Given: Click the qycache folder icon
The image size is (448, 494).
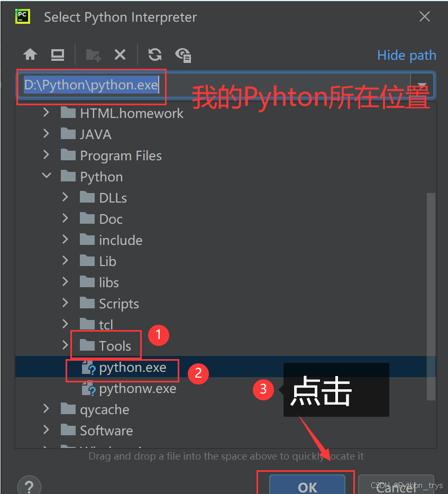Looking at the screenshot, I should tap(68, 409).
